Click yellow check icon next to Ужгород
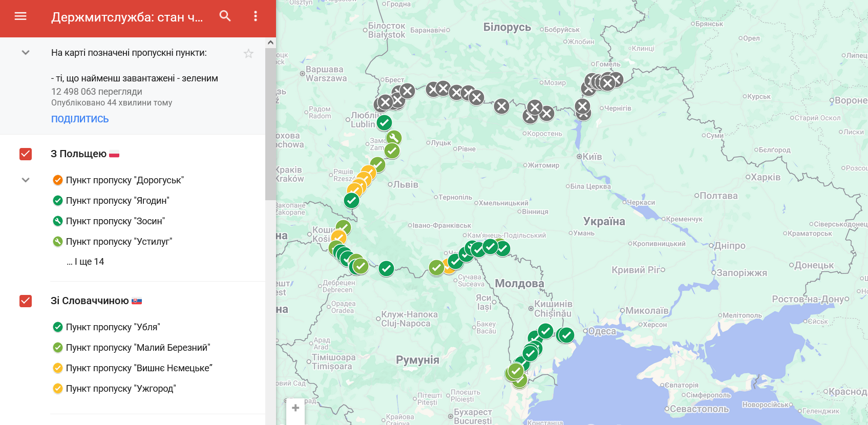This screenshot has height=425, width=868. click(x=58, y=389)
